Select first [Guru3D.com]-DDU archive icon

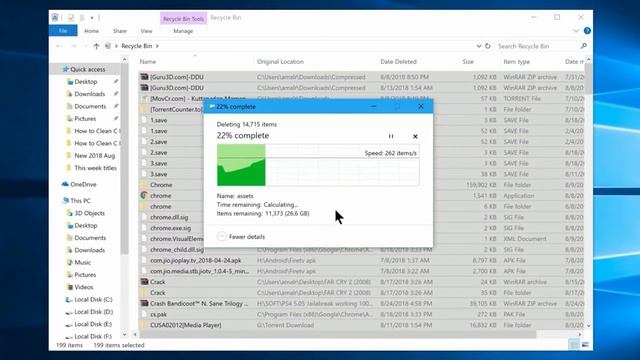coord(144,77)
